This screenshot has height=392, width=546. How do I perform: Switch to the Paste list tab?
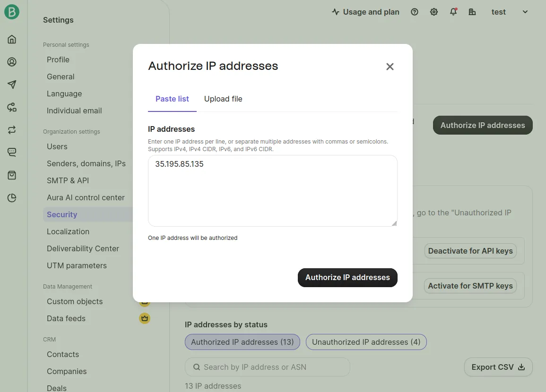172,99
